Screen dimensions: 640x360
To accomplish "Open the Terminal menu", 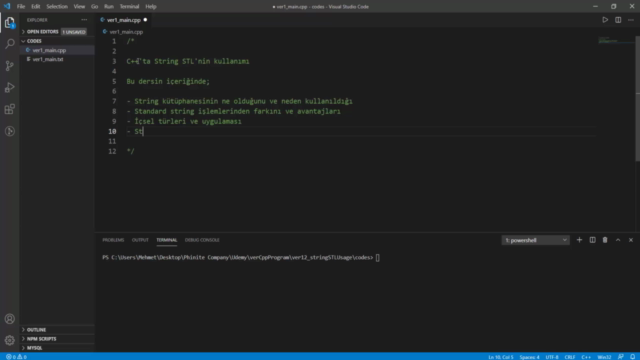I will pyautogui.click(x=129, y=7).
